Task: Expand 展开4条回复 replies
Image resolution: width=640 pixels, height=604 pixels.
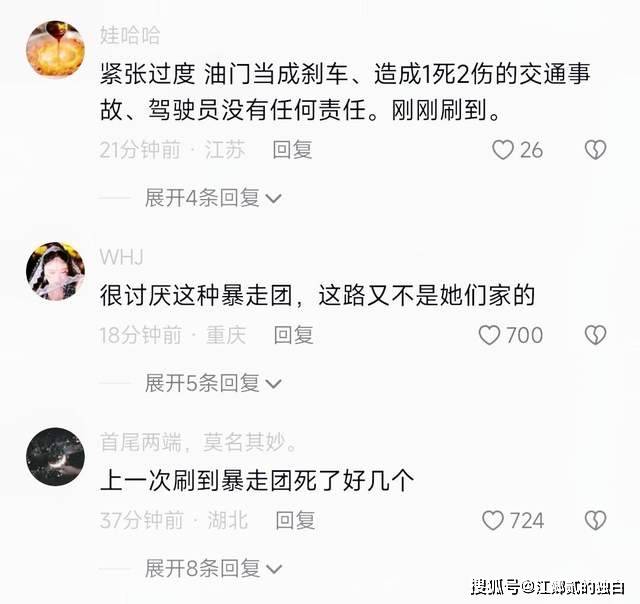Action: click(213, 198)
